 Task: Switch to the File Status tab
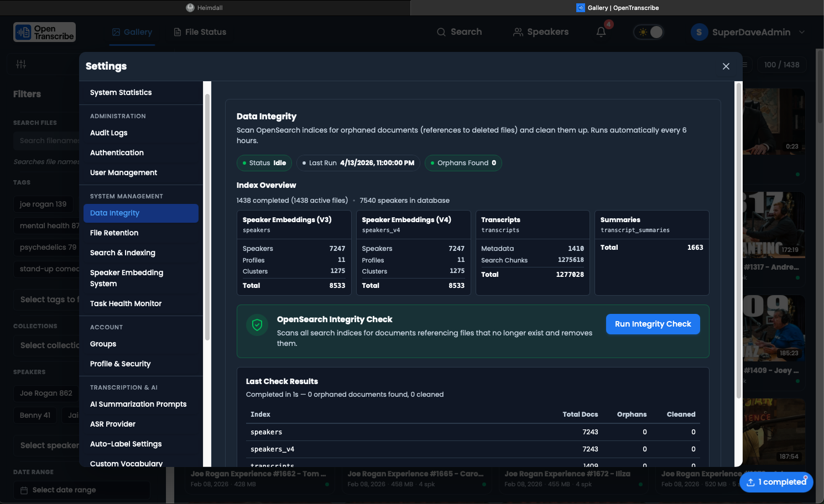(200, 32)
